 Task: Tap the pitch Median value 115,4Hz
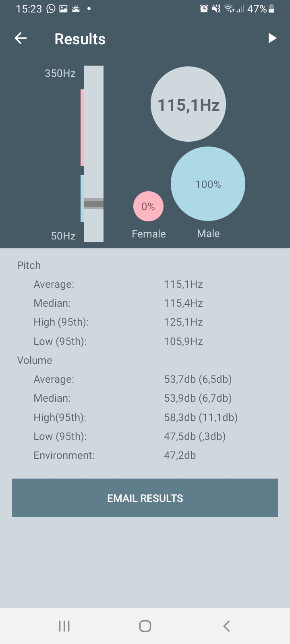point(183,303)
